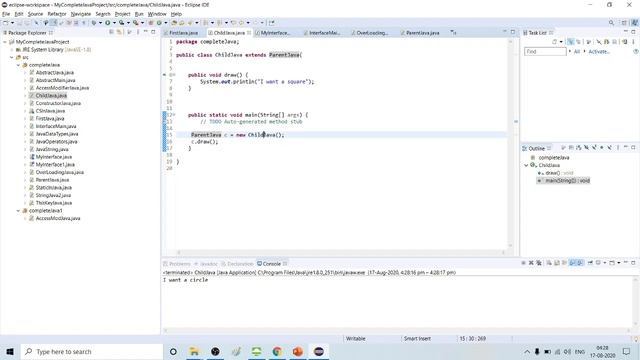Select the Java perspective icon at top right

[635, 23]
